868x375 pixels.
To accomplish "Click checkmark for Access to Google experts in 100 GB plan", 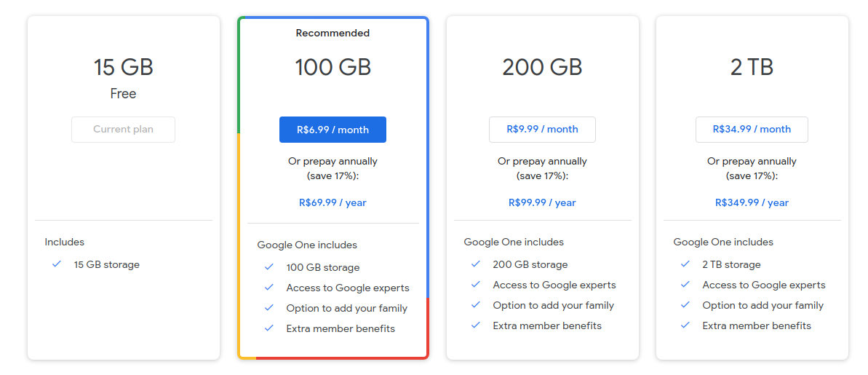I will click(x=269, y=288).
